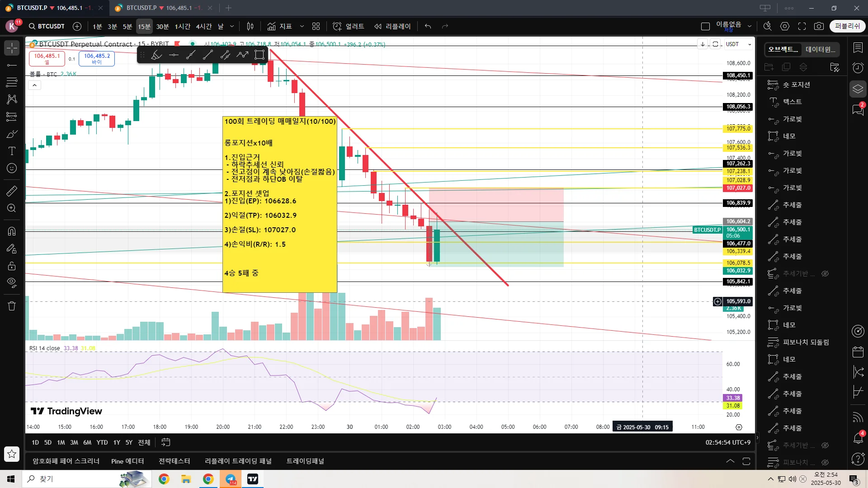Toggle the lock all drawings tool
This screenshot has height=488, width=868.
coord(12,266)
